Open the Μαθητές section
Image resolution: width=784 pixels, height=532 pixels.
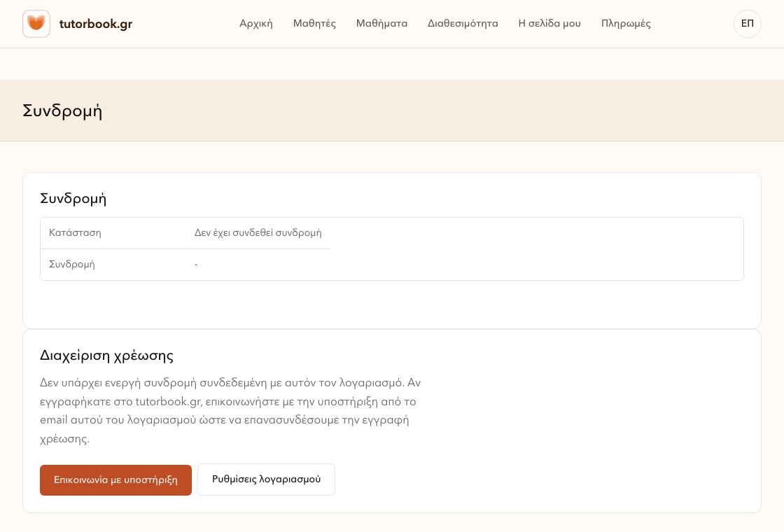coord(314,24)
